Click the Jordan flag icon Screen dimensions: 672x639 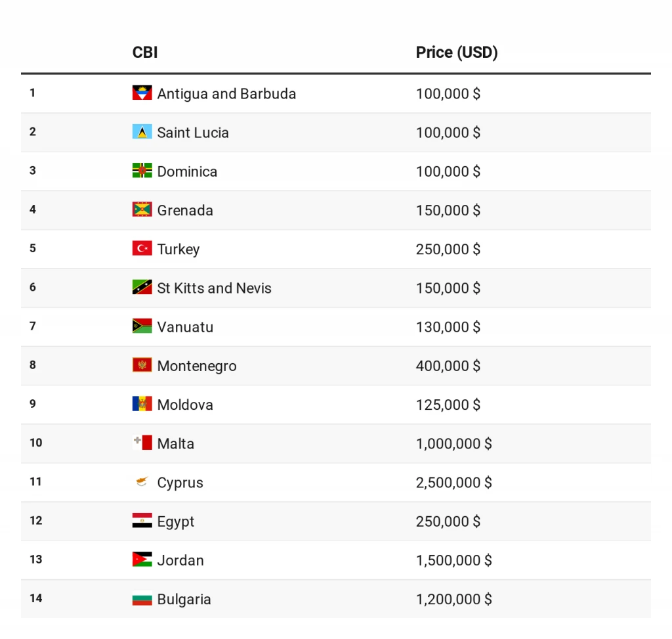pyautogui.click(x=142, y=560)
